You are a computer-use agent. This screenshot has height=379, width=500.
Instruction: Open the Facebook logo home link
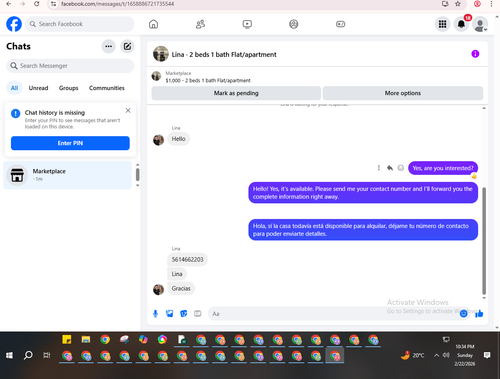(x=14, y=24)
